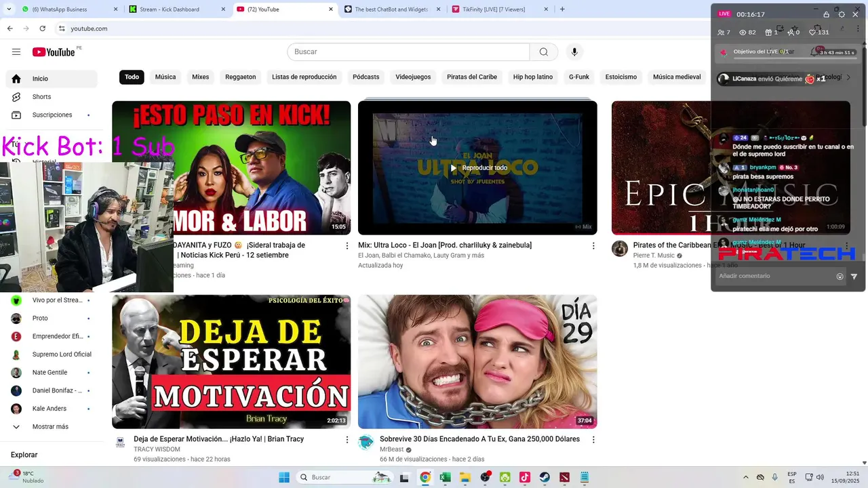Viewport: 868px width, 488px height.
Task: Open Kale Anders subscription channel
Action: 52,409
